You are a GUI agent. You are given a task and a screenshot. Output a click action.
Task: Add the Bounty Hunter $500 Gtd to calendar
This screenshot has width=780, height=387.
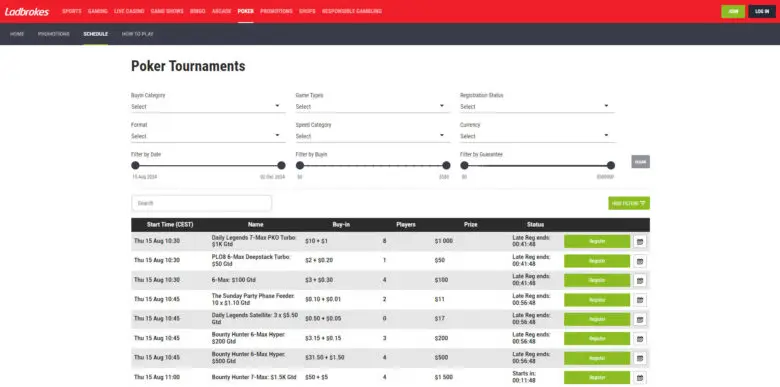pos(640,358)
